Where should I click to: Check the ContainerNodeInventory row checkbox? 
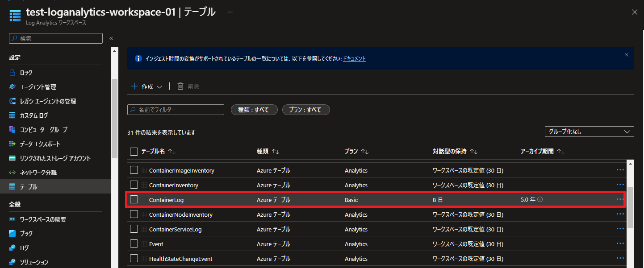point(134,214)
